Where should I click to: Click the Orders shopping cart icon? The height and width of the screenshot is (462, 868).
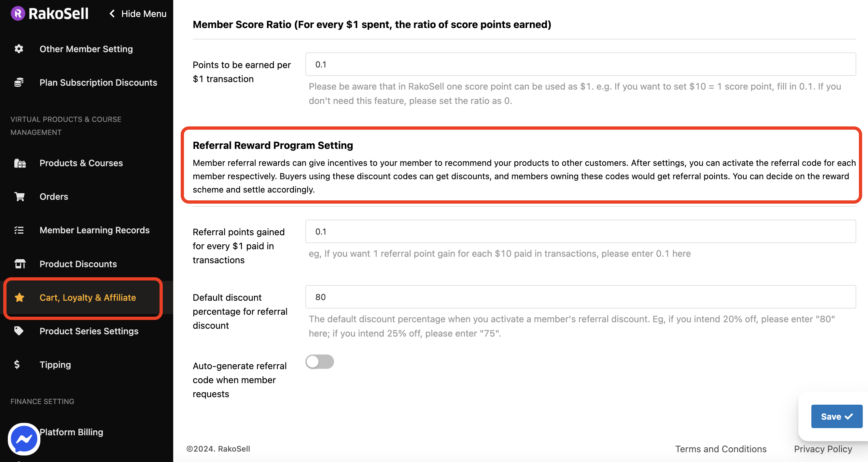(20, 196)
